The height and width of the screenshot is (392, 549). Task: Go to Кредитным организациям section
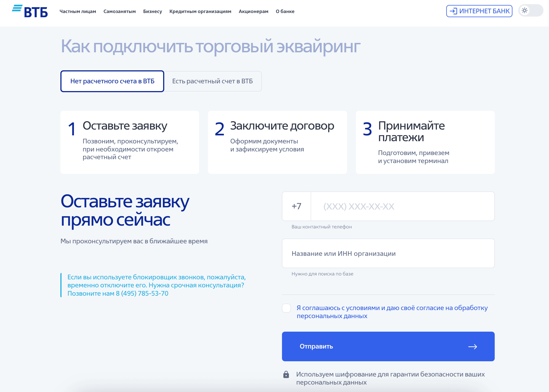pyautogui.click(x=200, y=11)
